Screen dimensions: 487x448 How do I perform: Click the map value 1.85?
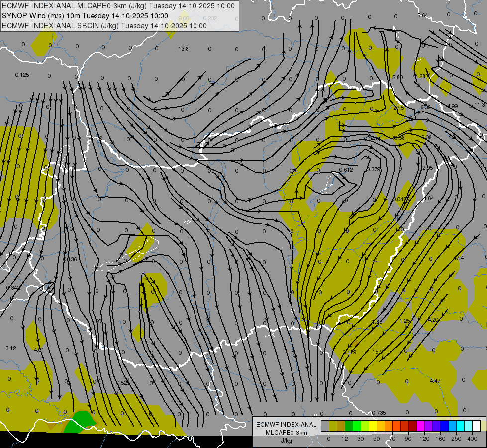click(x=377, y=322)
